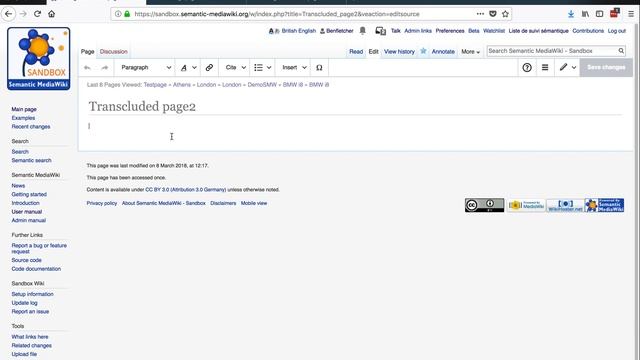This screenshot has height=360, width=640.
Task: Click the Semantic MediaWiki Sandbox logo
Action: pos(38,58)
